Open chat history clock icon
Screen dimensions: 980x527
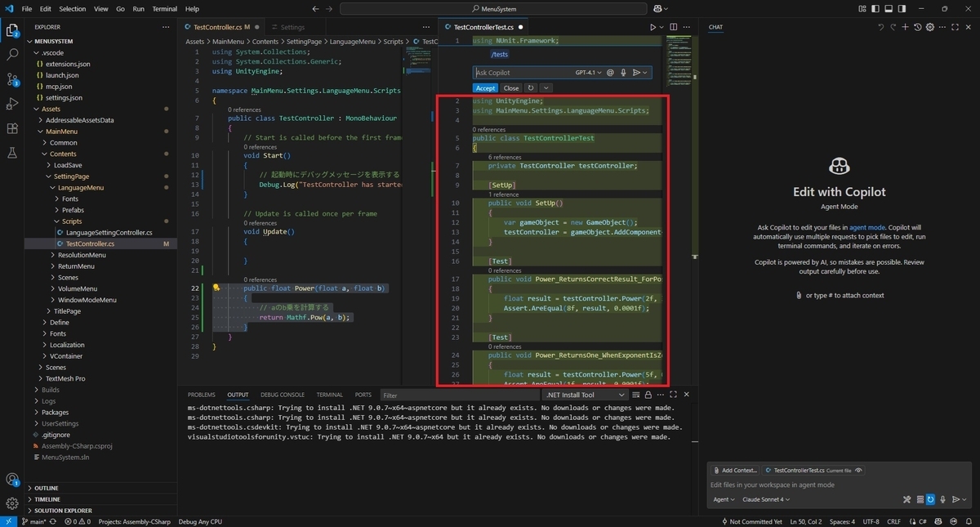(x=917, y=27)
